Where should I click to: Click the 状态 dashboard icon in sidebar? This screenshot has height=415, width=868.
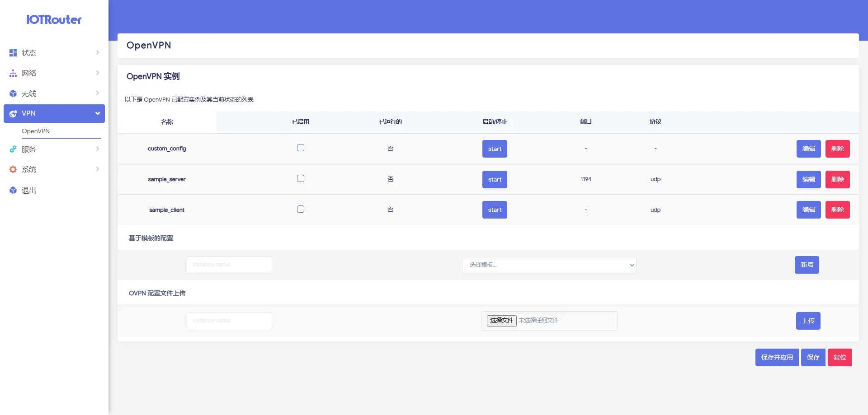coord(13,53)
